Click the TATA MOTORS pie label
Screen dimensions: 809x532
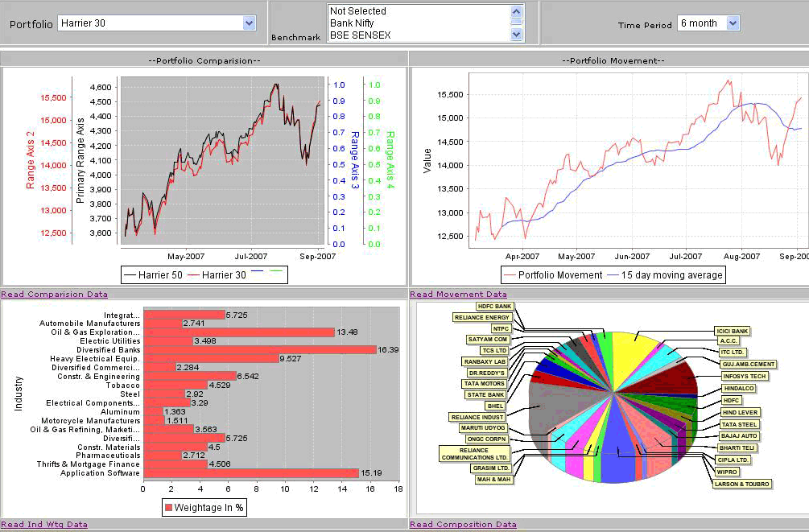point(484,383)
